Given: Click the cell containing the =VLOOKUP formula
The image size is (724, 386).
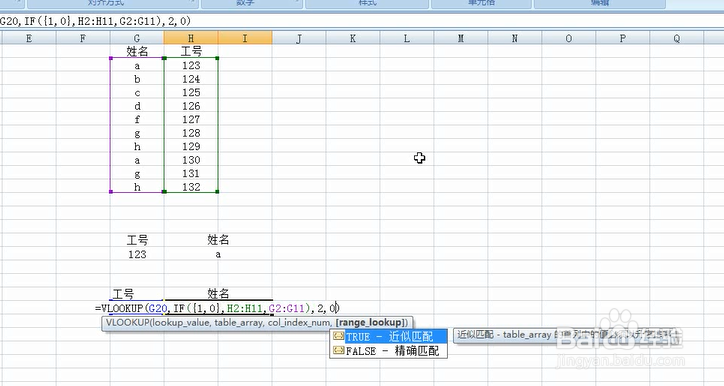Looking at the screenshot, I should (x=217, y=308).
